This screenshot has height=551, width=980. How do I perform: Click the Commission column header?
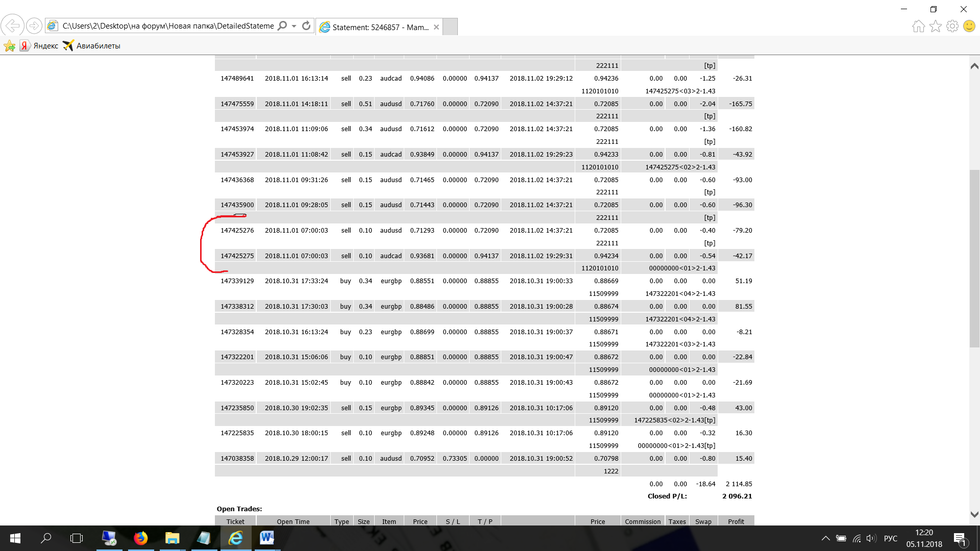tap(643, 521)
